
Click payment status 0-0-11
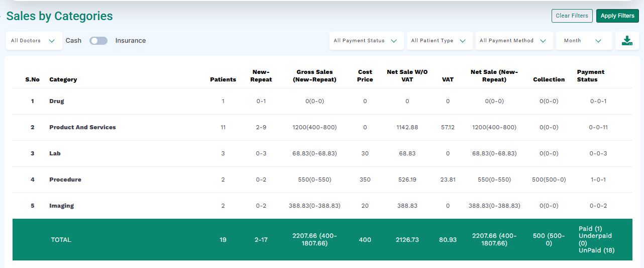pos(598,127)
